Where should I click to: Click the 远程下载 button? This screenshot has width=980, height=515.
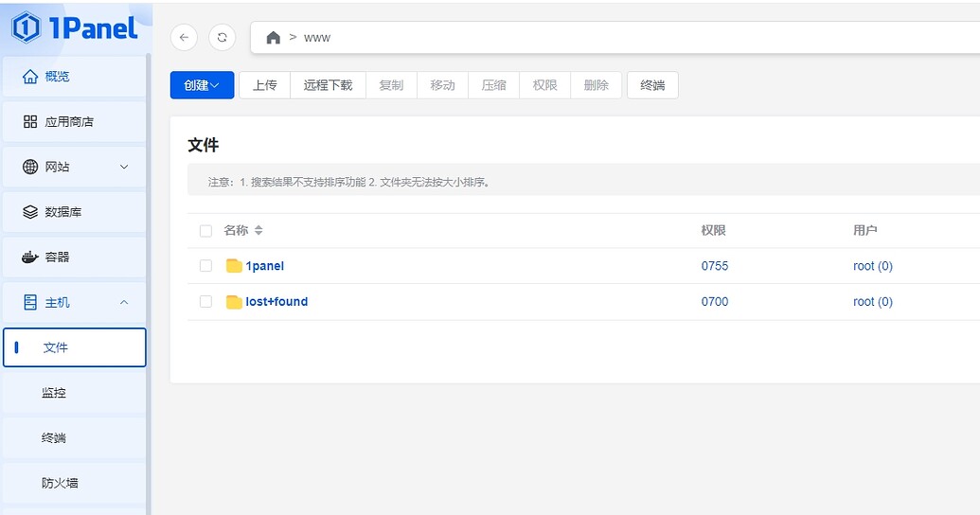329,85
